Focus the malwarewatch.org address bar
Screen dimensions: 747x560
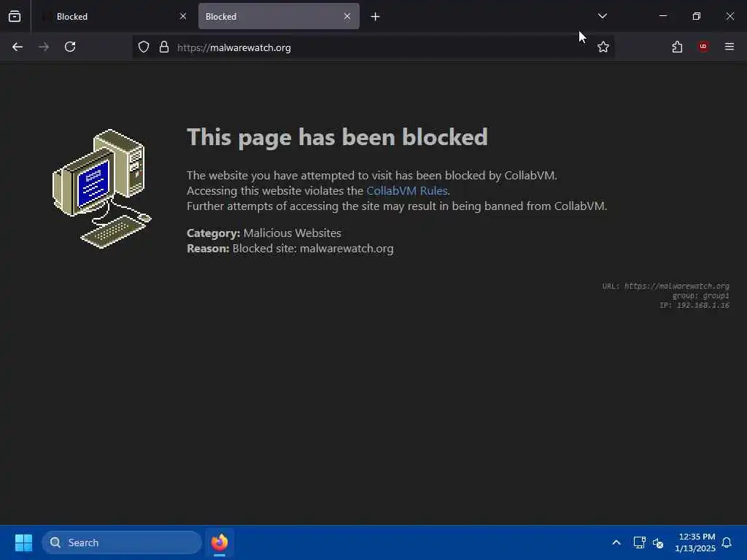[x=374, y=47]
